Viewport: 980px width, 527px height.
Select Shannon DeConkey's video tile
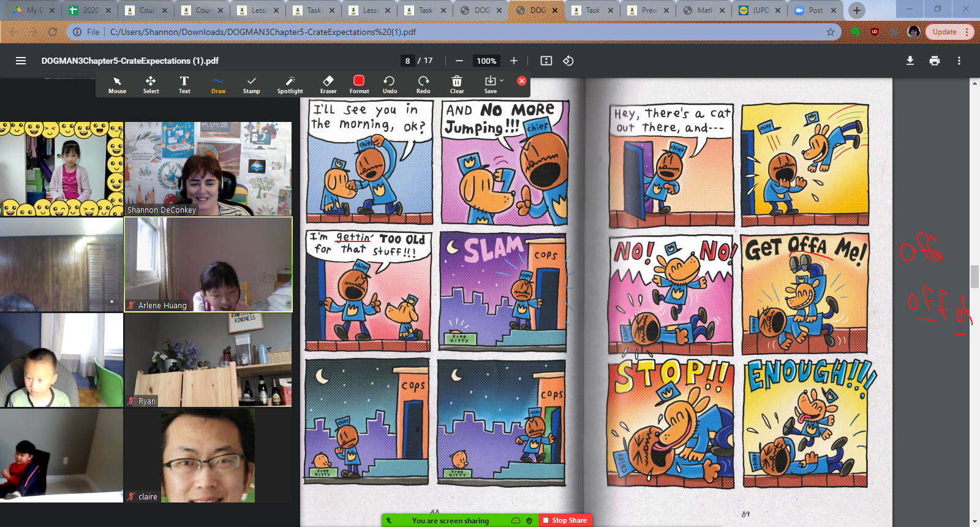(208, 169)
